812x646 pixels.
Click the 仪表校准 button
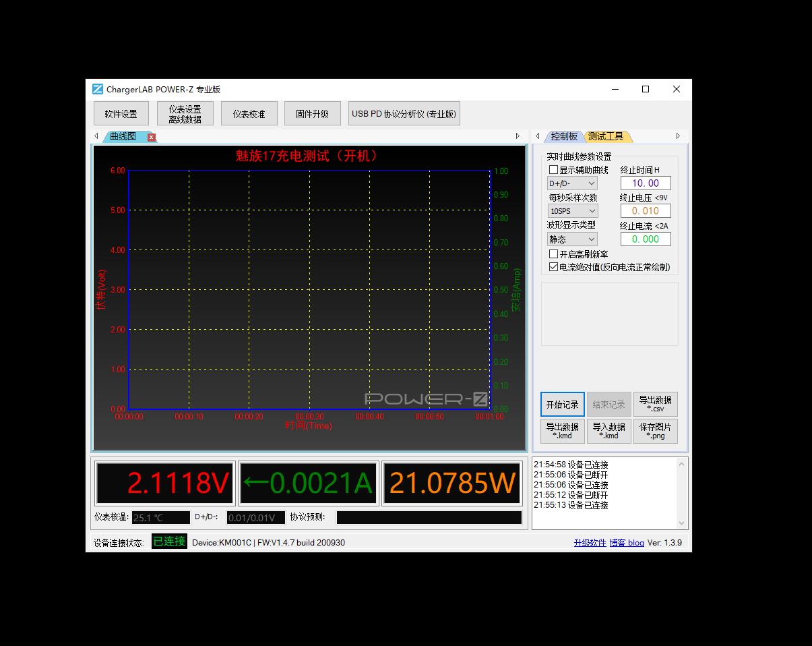249,114
